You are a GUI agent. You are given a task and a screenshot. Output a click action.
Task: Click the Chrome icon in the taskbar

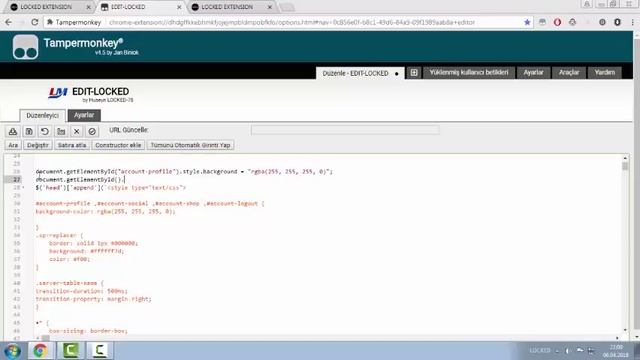click(40, 351)
